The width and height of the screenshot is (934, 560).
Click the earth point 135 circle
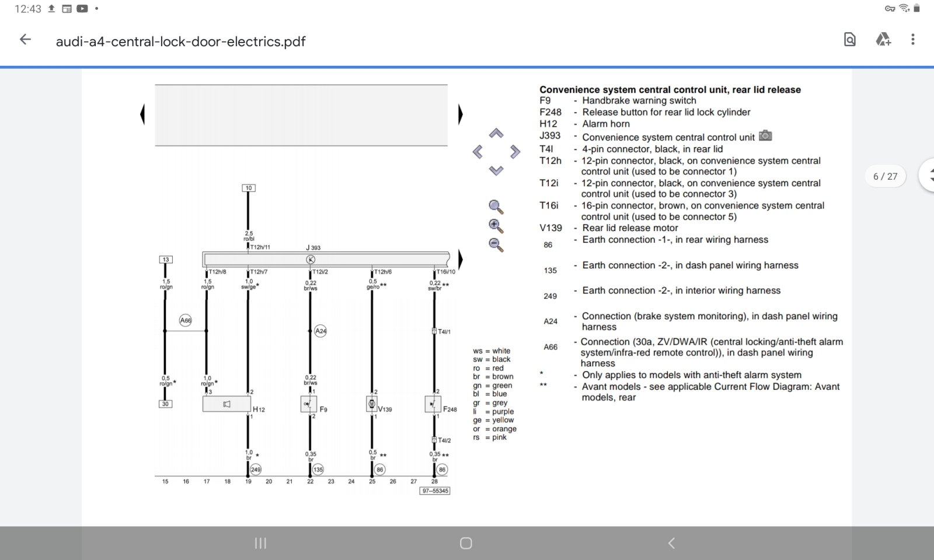[318, 470]
